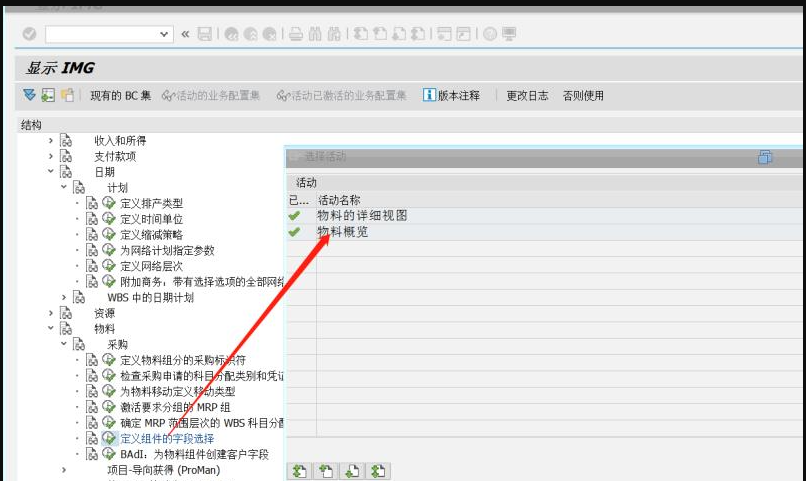Viewport: 806px width, 481px height.
Task: Execute the 定义排产类型 activity icon
Action: (108, 203)
